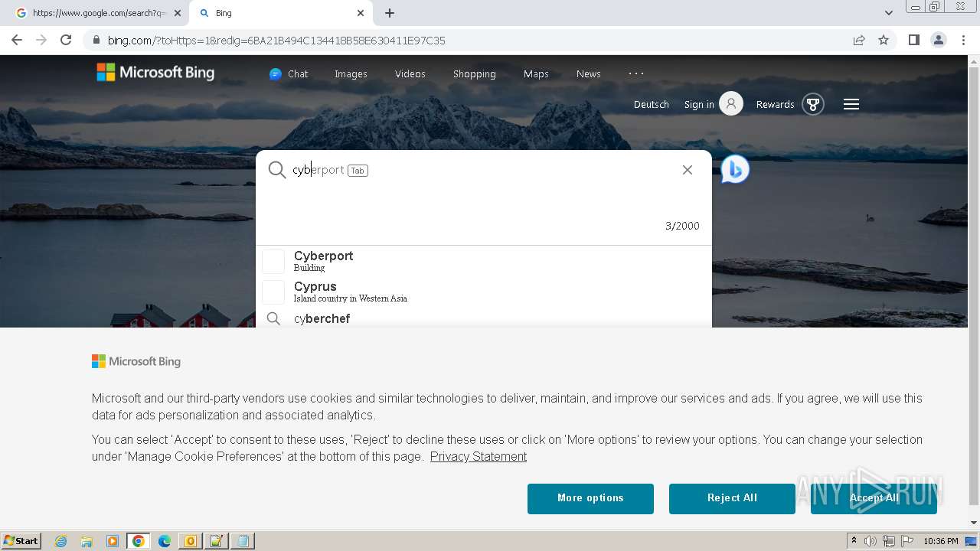This screenshot has width=980, height=551.
Task: Open Bing Chat from navigation bar
Action: point(289,73)
